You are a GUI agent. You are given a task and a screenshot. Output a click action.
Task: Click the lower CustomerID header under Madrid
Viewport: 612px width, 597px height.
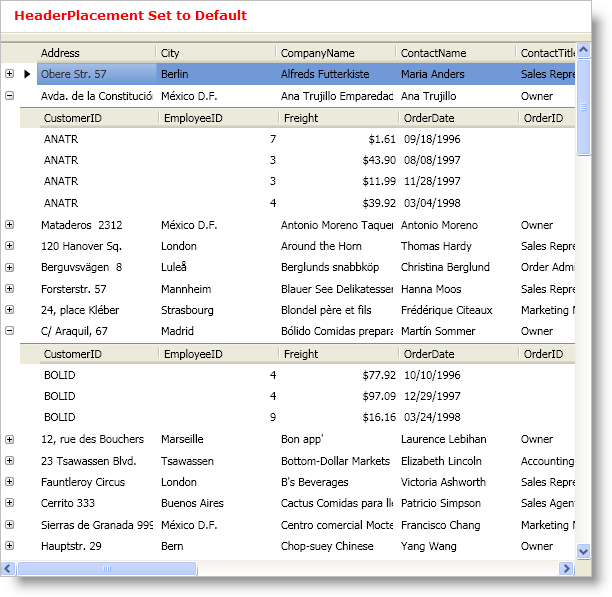100,354
